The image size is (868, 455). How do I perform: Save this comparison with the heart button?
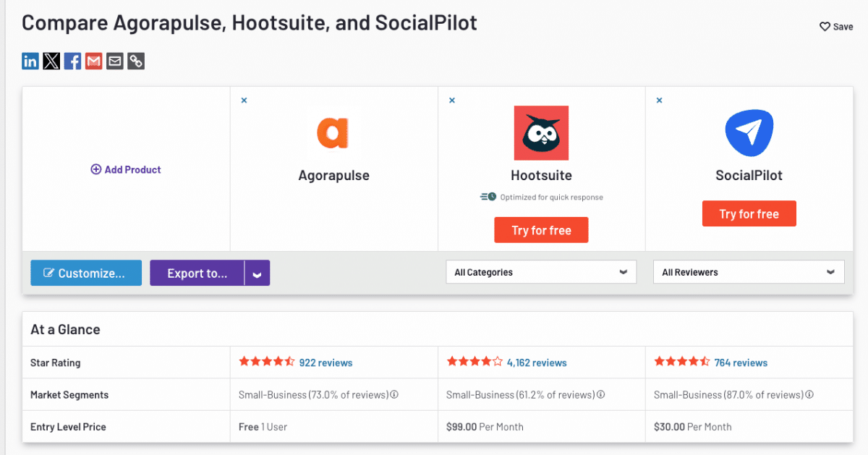click(835, 26)
